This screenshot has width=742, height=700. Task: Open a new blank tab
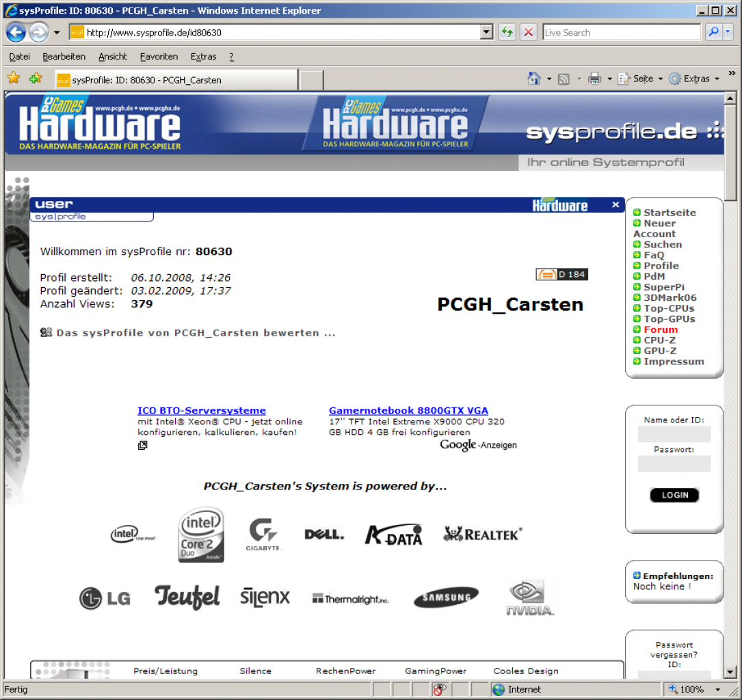point(311,80)
